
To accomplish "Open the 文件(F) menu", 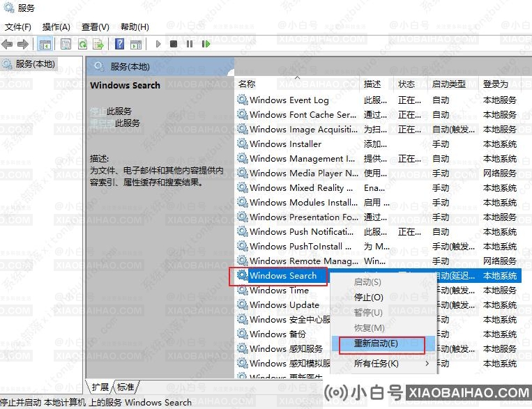I will (18, 27).
